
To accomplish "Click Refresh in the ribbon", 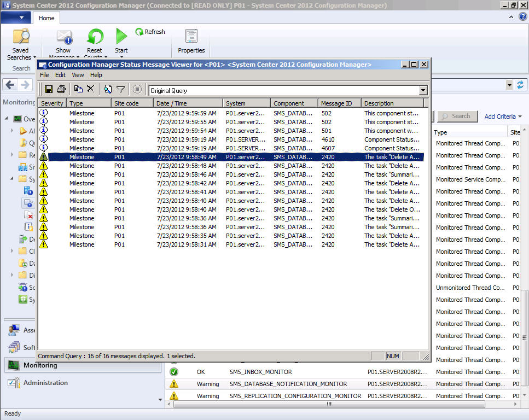I will coord(150,32).
